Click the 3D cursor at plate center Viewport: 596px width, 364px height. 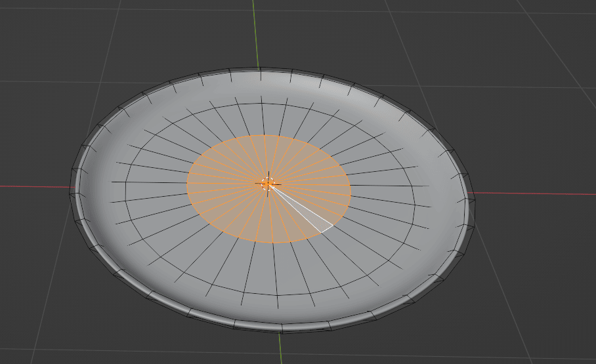tap(268, 184)
